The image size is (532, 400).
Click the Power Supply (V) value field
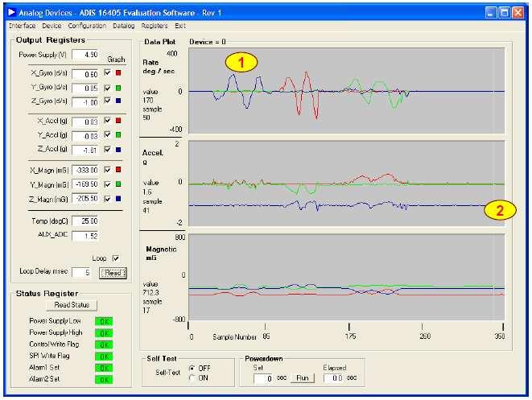[x=85, y=55]
